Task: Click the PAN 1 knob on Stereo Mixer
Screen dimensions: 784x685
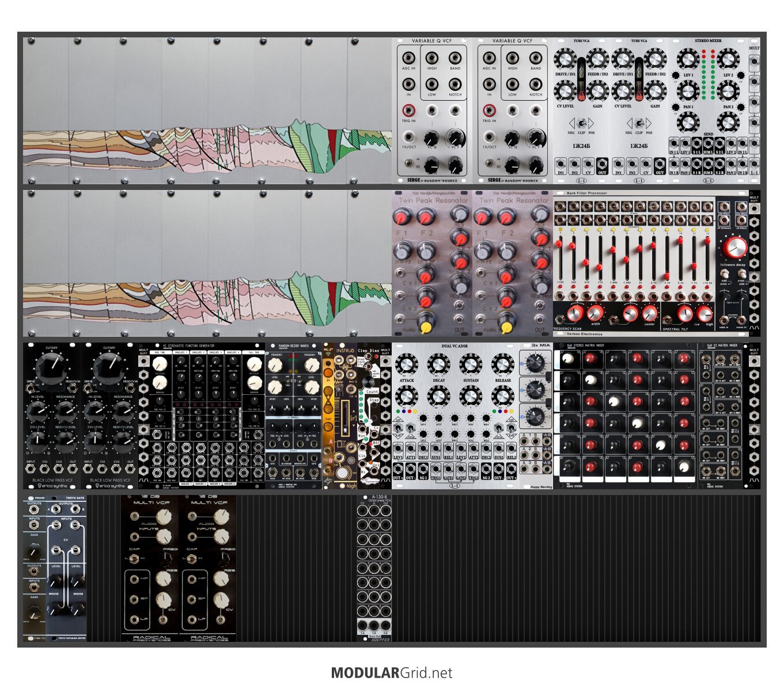Action: tap(688, 92)
